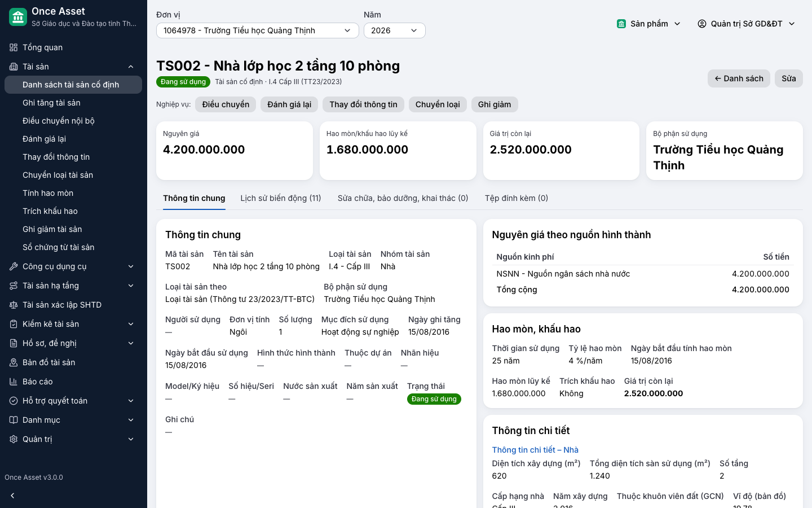The image size is (812, 508).
Task: Click the Hỗ trợ quyết toán check icon
Action: 14,401
